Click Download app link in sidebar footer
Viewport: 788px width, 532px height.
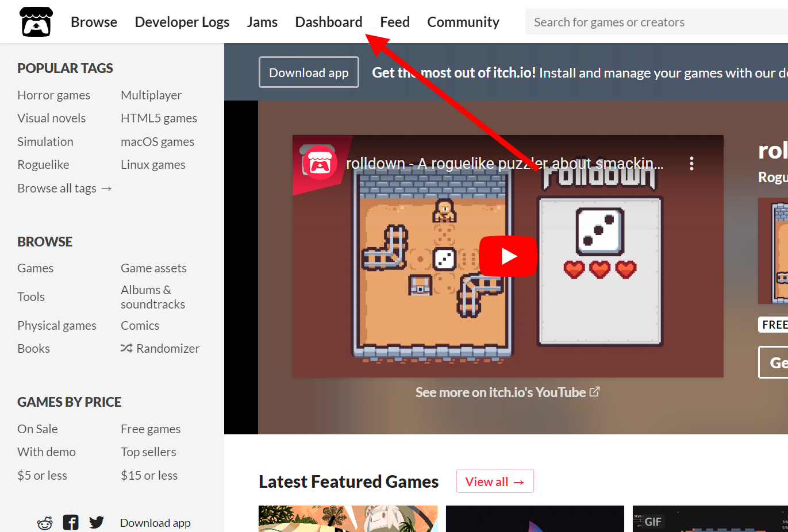coord(155,523)
